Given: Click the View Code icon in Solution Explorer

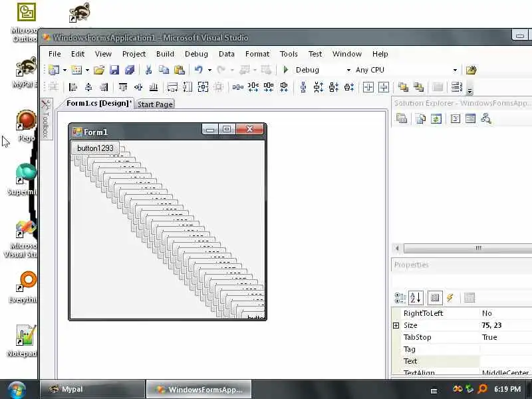Looking at the screenshot, I should point(456,119).
